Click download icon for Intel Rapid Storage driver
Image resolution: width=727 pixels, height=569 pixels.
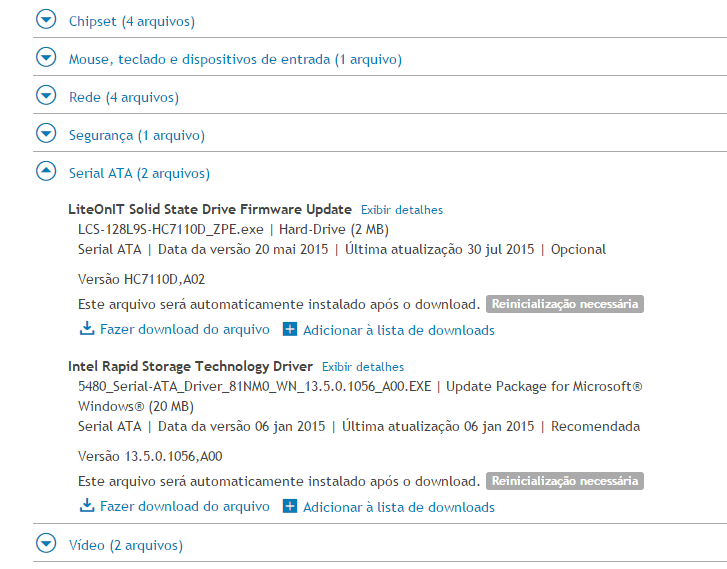[87, 506]
